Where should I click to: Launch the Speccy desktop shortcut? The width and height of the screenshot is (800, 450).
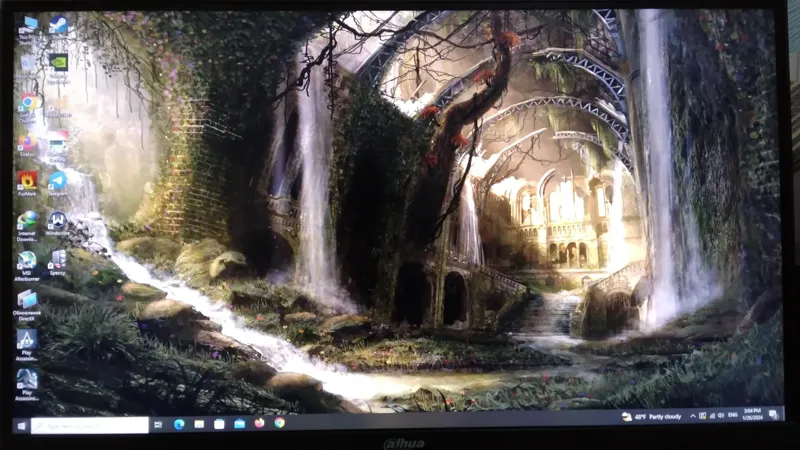click(58, 260)
